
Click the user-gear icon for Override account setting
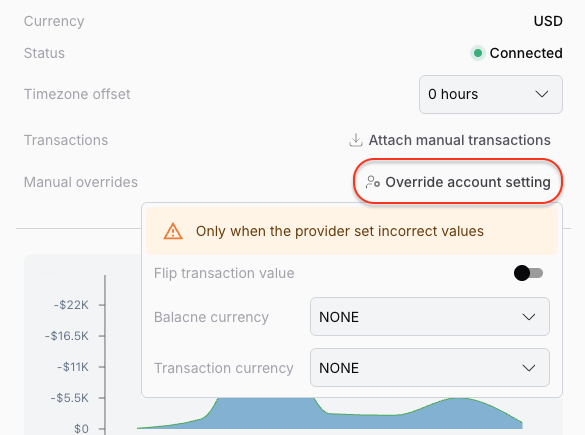pyautogui.click(x=373, y=182)
